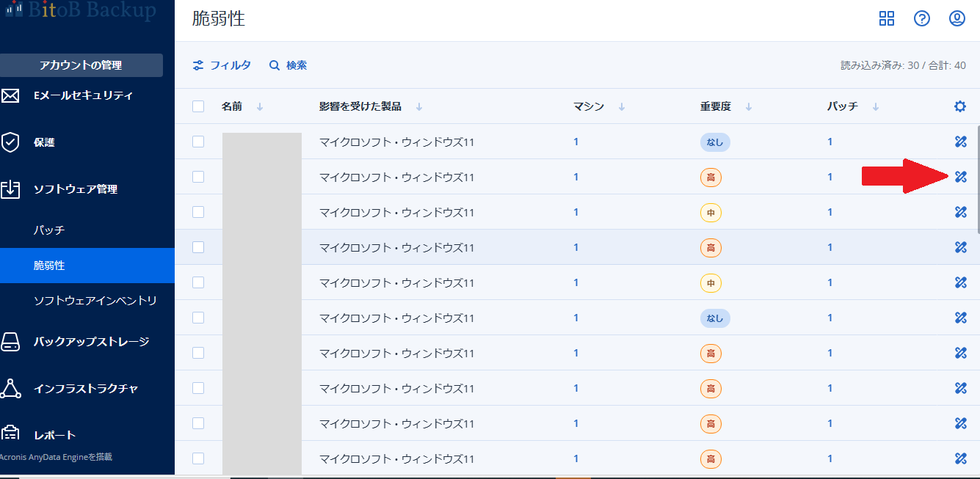
Task: Click the remediation wrench icon in seventh row
Action: pos(960,353)
